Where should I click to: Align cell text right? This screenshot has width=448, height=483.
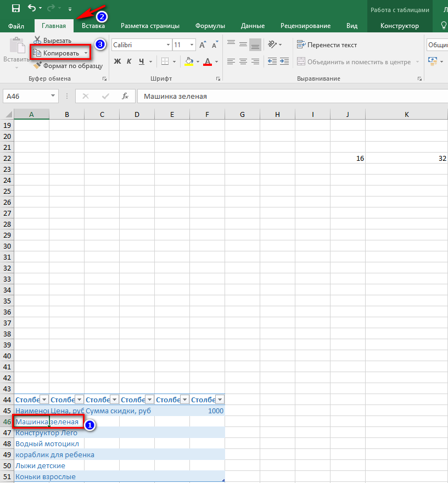coord(255,61)
